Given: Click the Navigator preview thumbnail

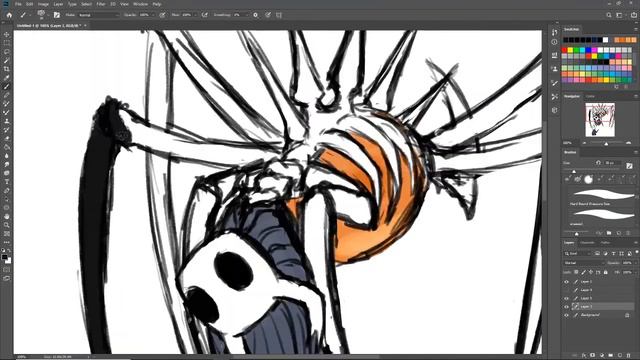Looking at the screenshot, I should pos(600,120).
